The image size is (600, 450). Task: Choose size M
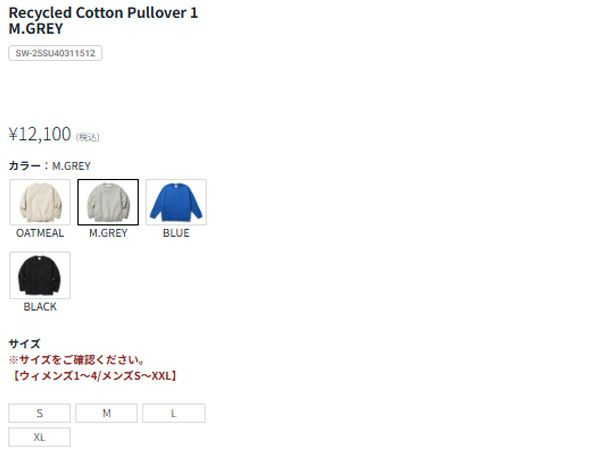pos(106,413)
